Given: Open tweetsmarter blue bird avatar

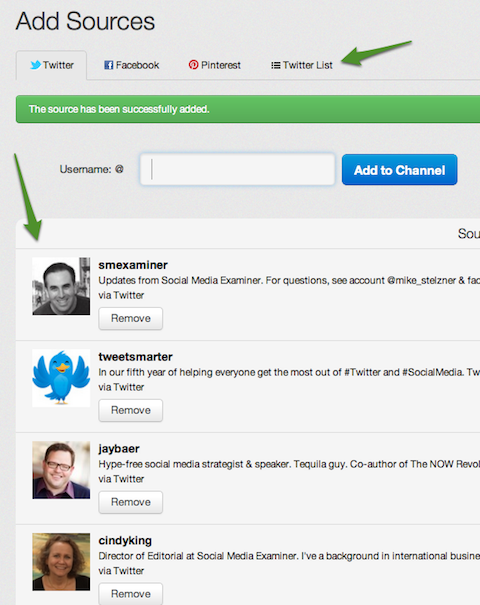Looking at the screenshot, I should [61, 378].
